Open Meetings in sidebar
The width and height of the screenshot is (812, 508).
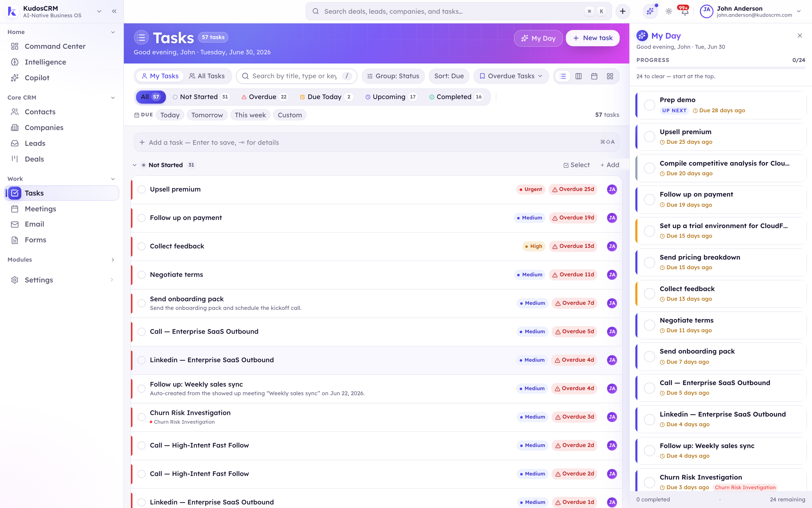(x=62, y=209)
